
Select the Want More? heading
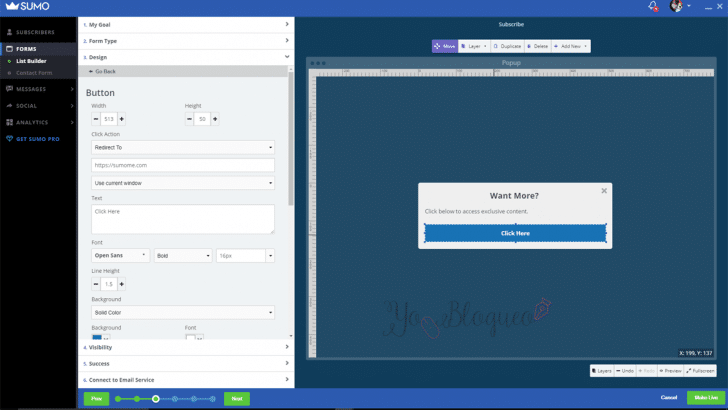click(514, 196)
